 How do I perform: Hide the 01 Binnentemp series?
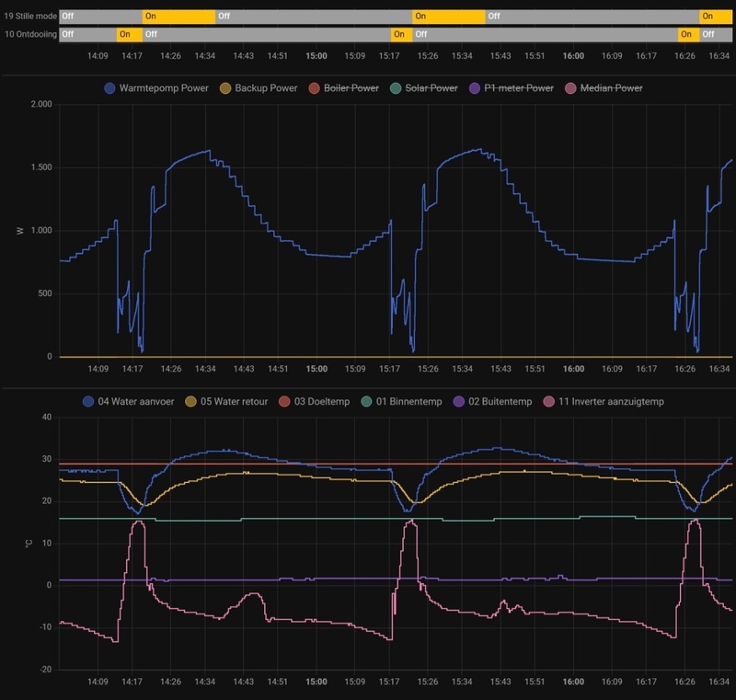point(401,402)
